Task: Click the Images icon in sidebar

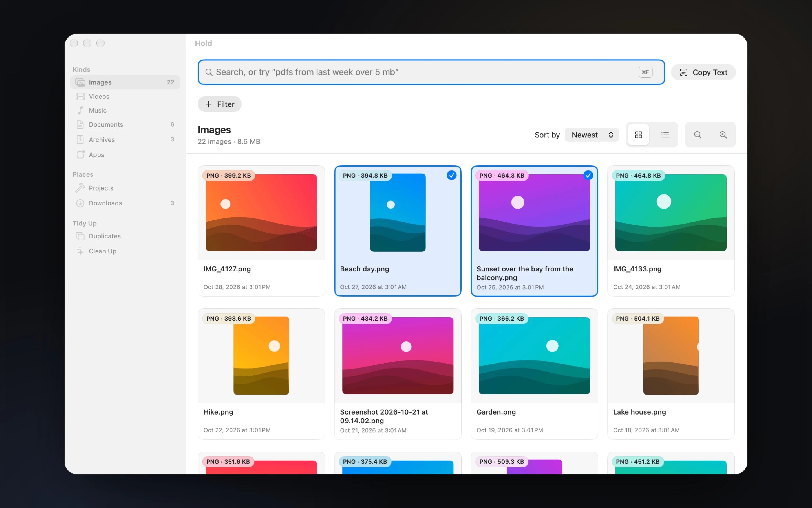Action: (x=80, y=82)
